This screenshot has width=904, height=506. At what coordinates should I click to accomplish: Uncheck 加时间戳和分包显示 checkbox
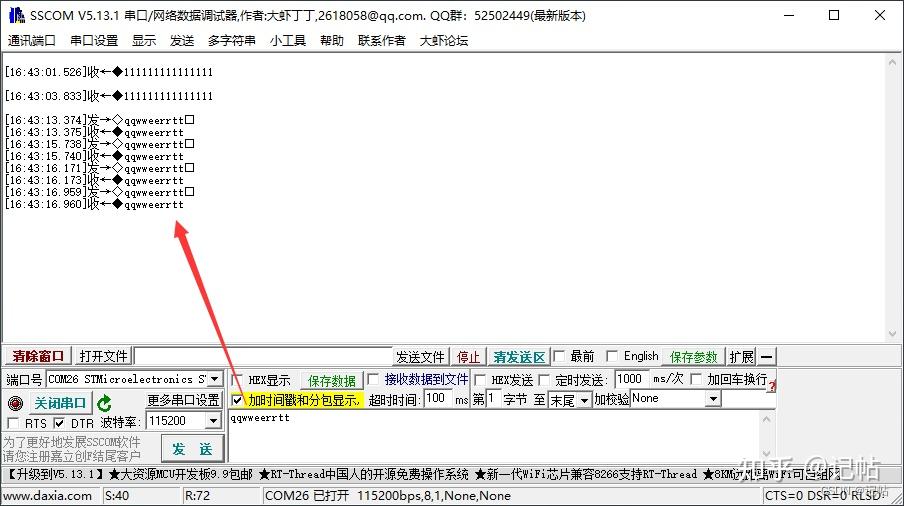tap(237, 399)
